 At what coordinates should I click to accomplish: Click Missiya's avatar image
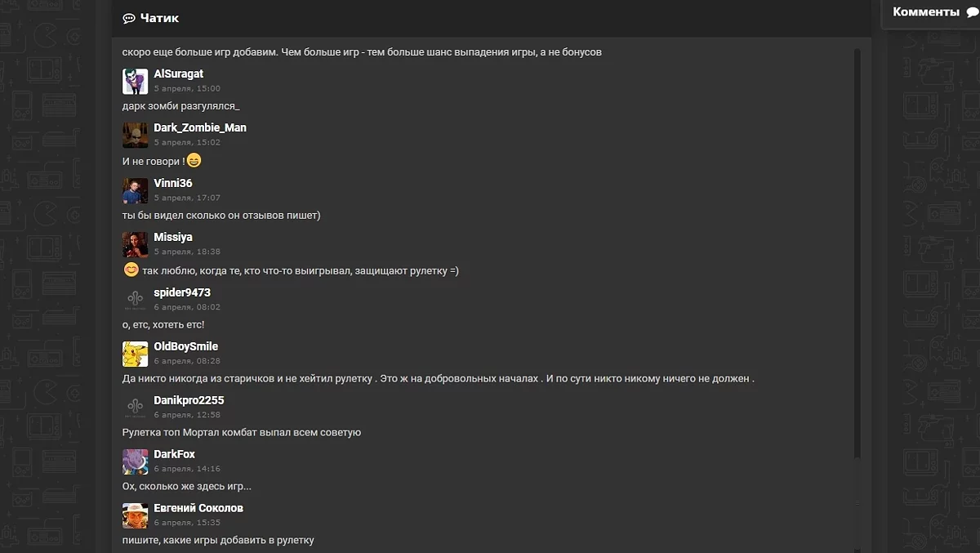135,244
